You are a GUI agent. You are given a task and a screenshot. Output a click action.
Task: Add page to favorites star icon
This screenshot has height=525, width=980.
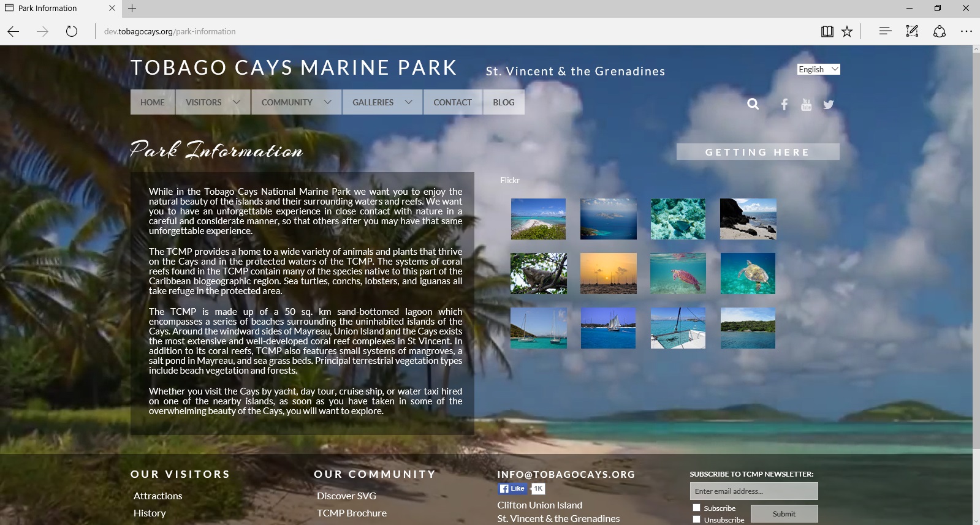(847, 31)
